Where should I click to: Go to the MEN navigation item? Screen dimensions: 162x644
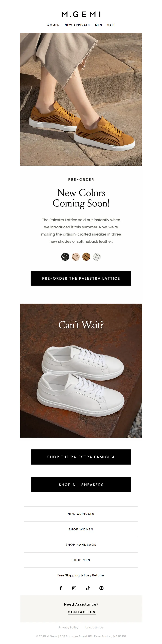99,25
